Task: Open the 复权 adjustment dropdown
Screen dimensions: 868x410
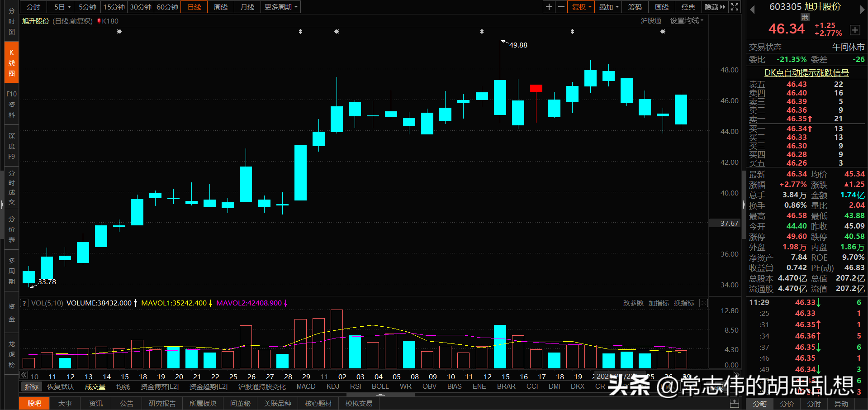Action: pos(580,7)
